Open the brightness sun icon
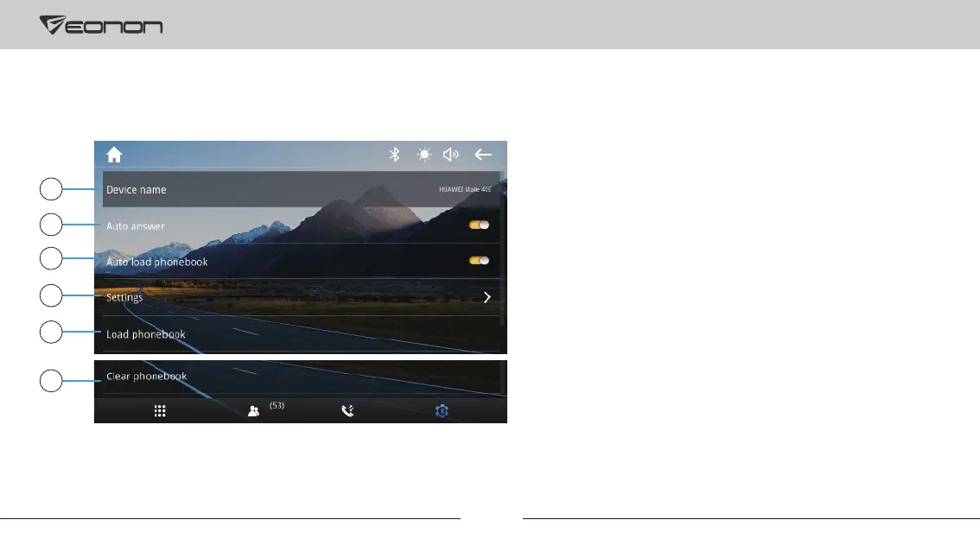 (x=424, y=155)
